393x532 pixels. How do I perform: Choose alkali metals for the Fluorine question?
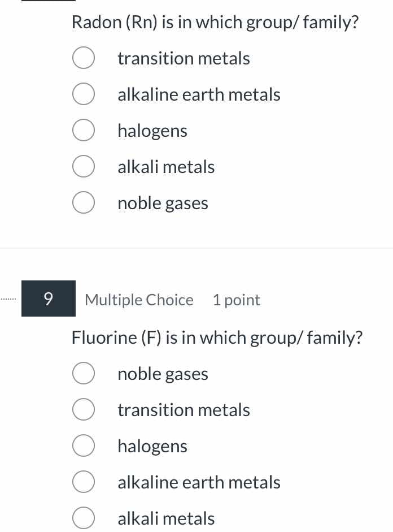[x=84, y=517]
